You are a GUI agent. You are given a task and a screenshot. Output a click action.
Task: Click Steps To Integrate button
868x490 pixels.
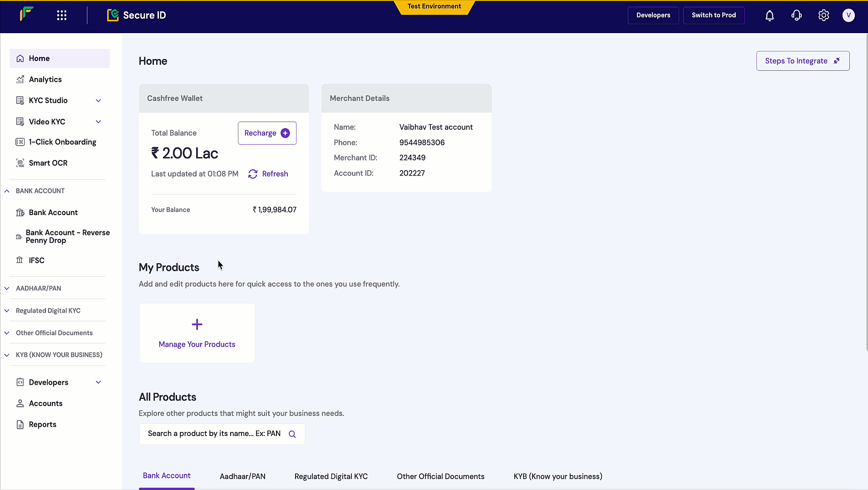803,61
